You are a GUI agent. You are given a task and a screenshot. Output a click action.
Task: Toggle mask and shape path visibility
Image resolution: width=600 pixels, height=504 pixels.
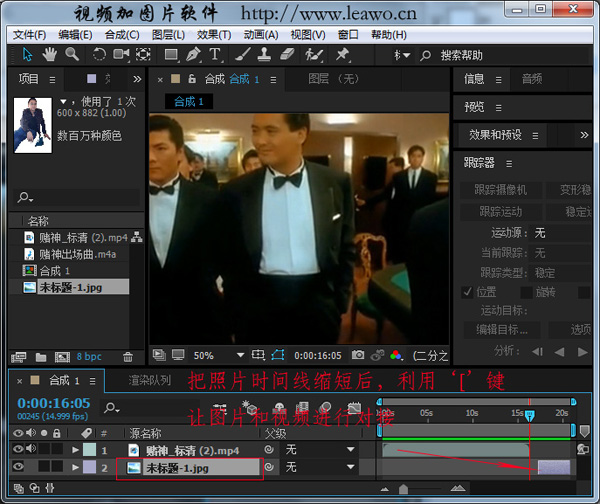coord(278,355)
